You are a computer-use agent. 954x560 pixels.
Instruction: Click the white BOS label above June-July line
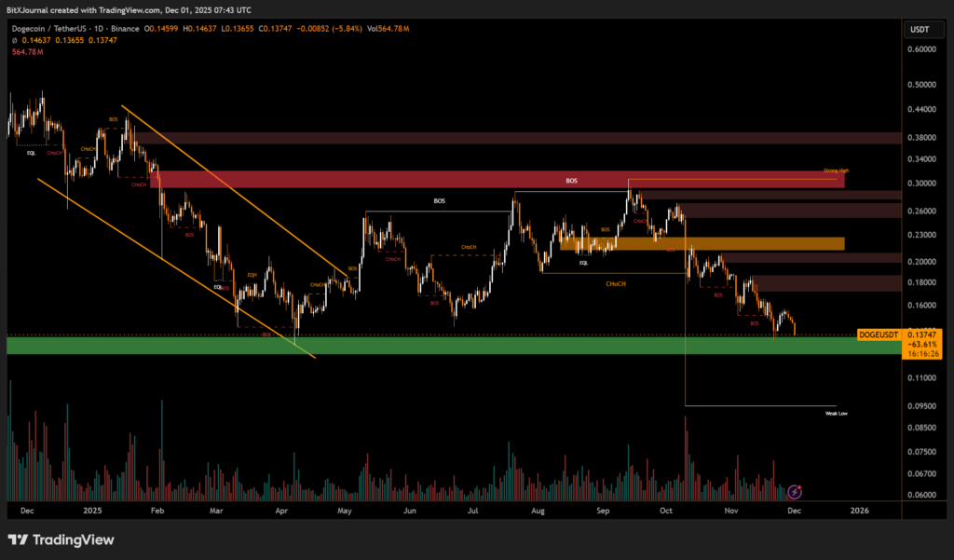point(440,200)
